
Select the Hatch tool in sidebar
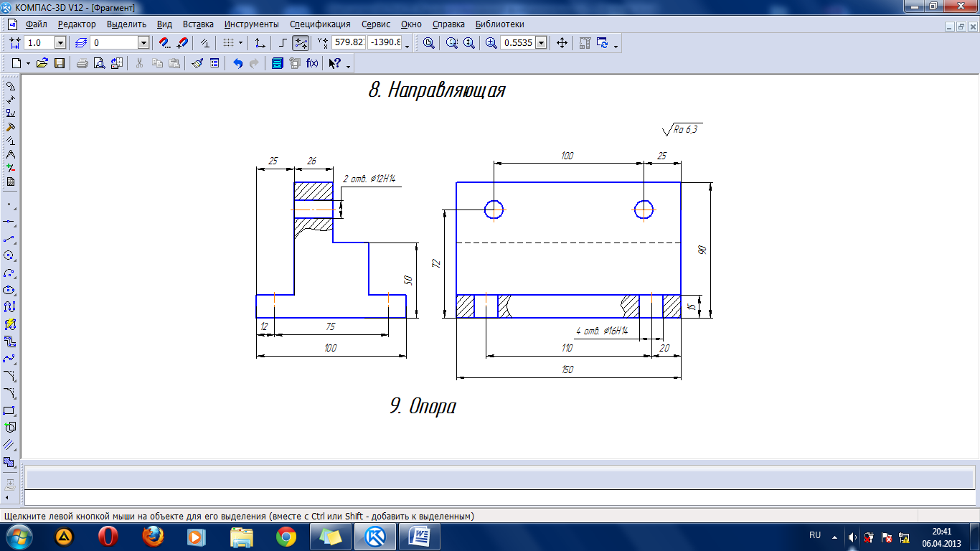[10, 462]
